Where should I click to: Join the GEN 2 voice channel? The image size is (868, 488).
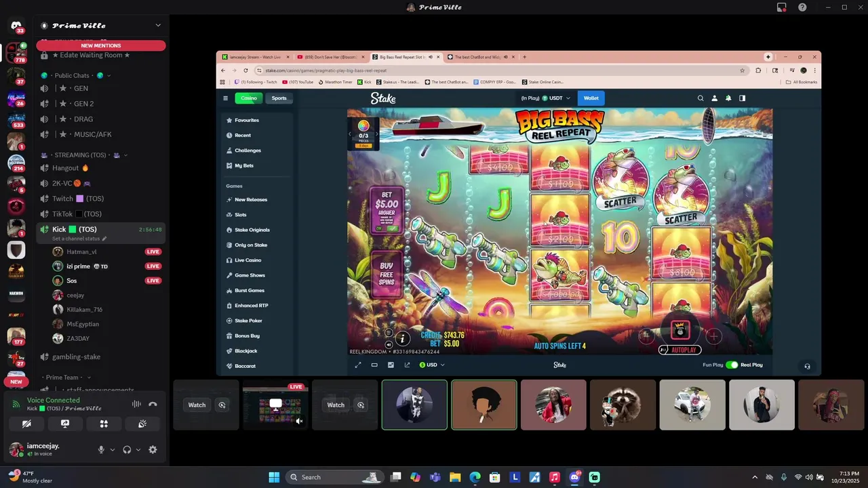click(x=100, y=104)
